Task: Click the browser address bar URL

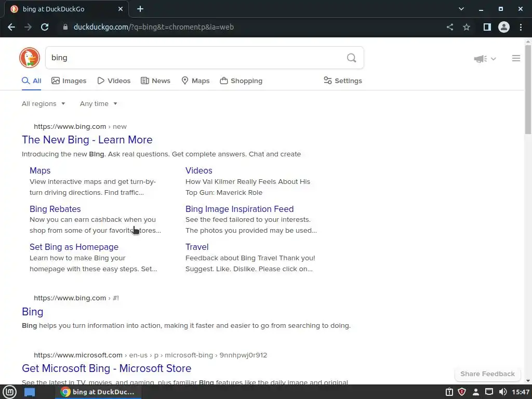Action: (154, 27)
